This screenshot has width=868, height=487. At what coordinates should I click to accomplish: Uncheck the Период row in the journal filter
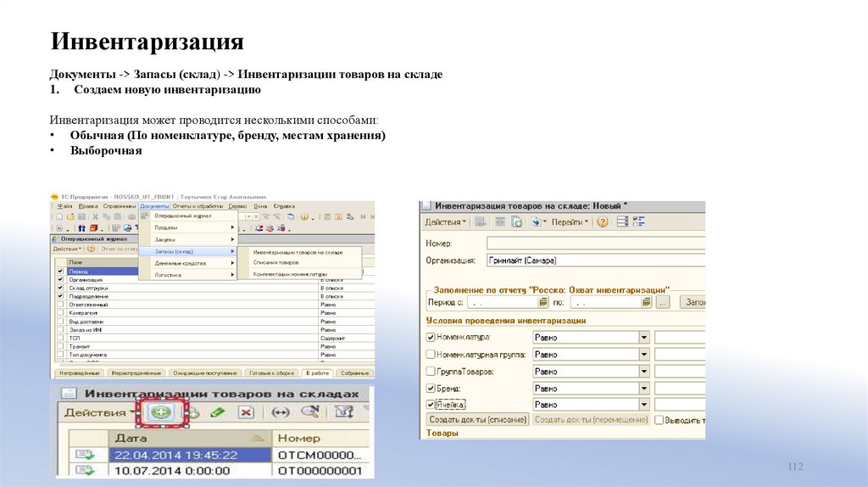(x=60, y=271)
